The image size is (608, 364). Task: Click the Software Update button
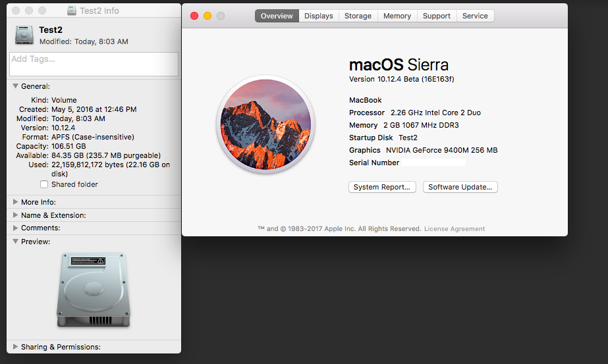tap(460, 187)
